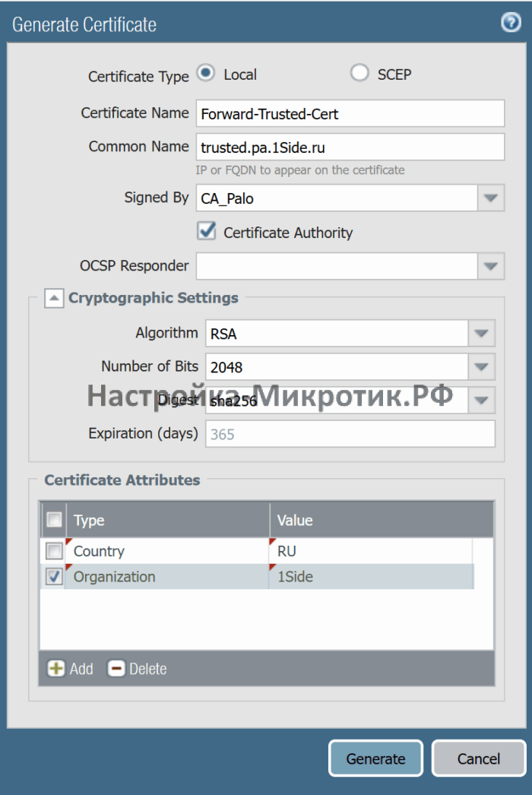Open the Algorithm dropdown arrow
532x795 pixels.
(481, 334)
